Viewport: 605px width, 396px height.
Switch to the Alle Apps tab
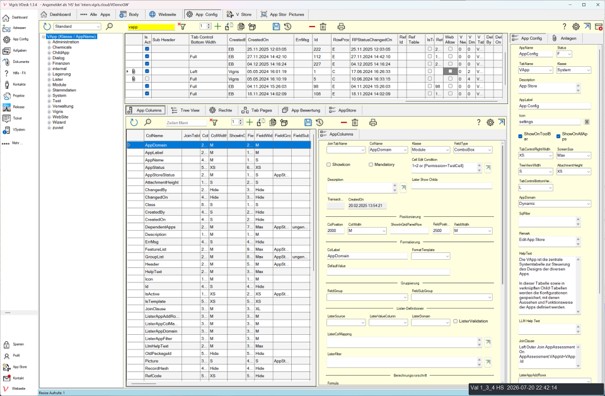96,14
